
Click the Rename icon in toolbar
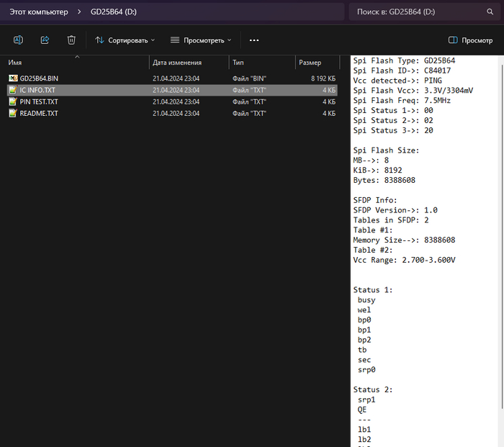point(19,40)
